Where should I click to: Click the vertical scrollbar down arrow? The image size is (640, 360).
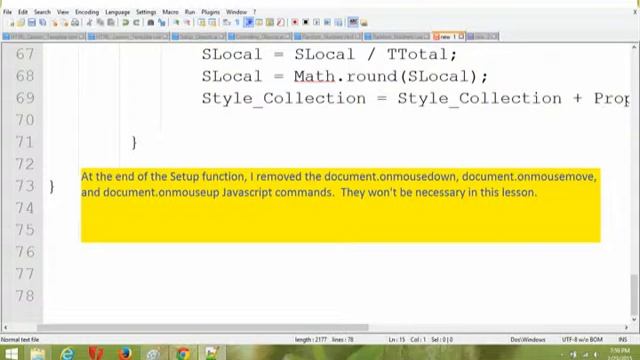635,320
